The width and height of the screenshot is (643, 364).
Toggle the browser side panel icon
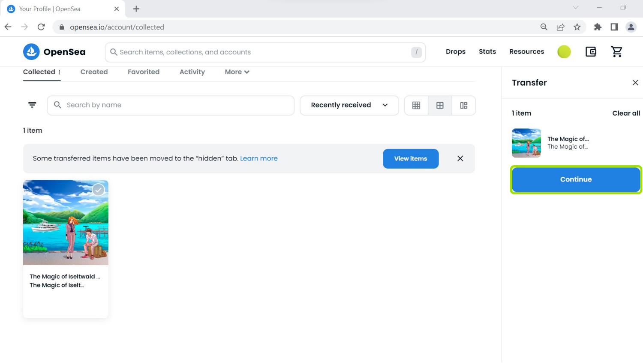coord(614,27)
